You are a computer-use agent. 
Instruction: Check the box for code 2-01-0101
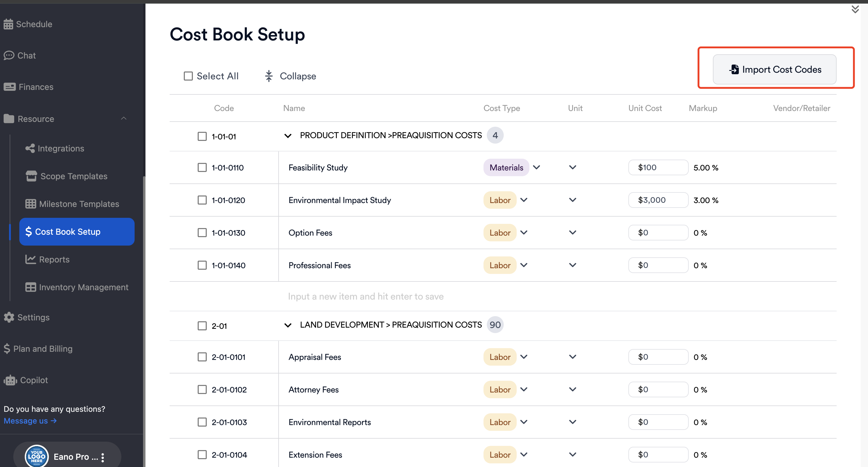pyautogui.click(x=202, y=357)
